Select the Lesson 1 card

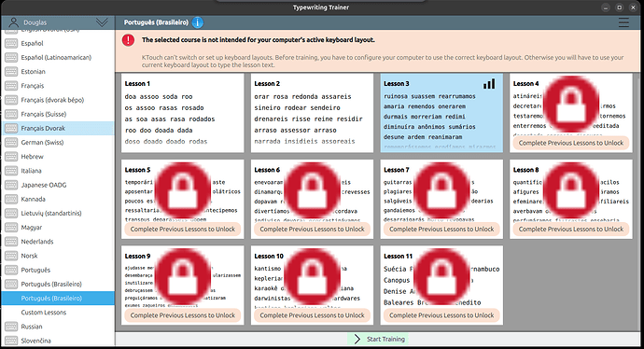[183, 113]
